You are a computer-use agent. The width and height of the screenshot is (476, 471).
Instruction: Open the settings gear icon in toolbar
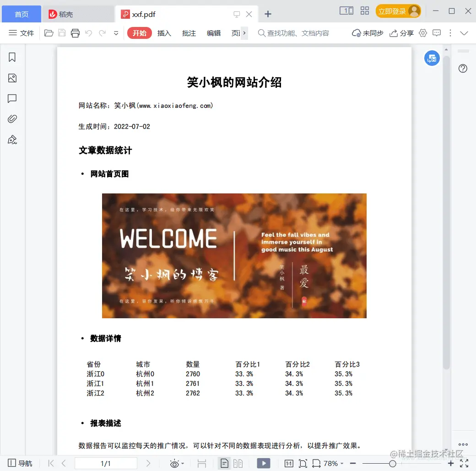click(x=422, y=33)
